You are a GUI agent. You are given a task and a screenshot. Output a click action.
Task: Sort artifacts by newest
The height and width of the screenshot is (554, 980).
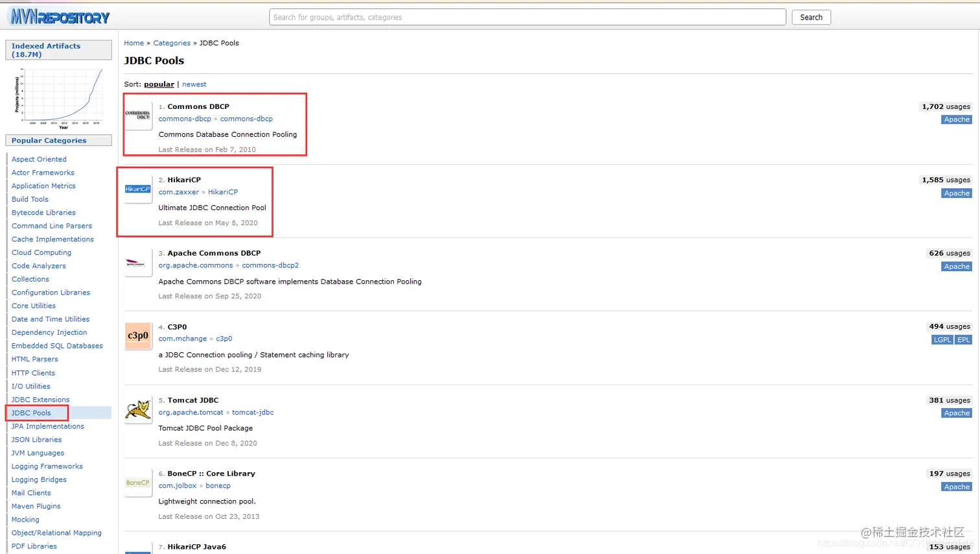[x=194, y=84]
